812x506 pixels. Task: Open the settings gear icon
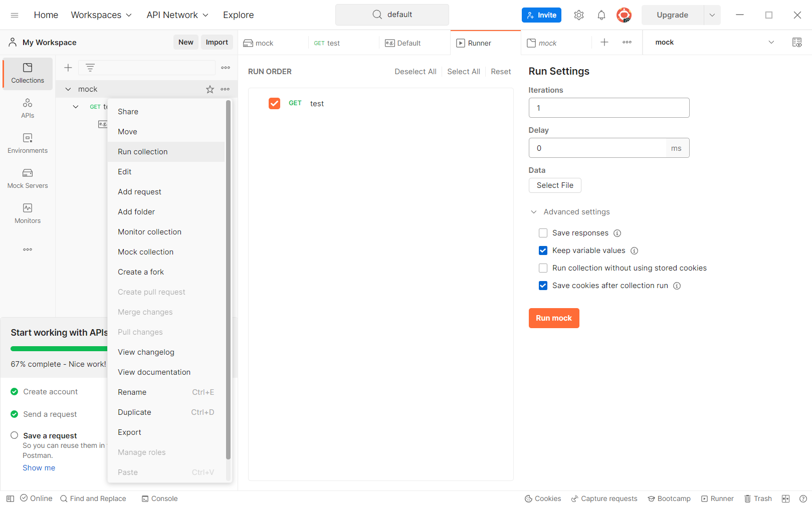pos(579,15)
